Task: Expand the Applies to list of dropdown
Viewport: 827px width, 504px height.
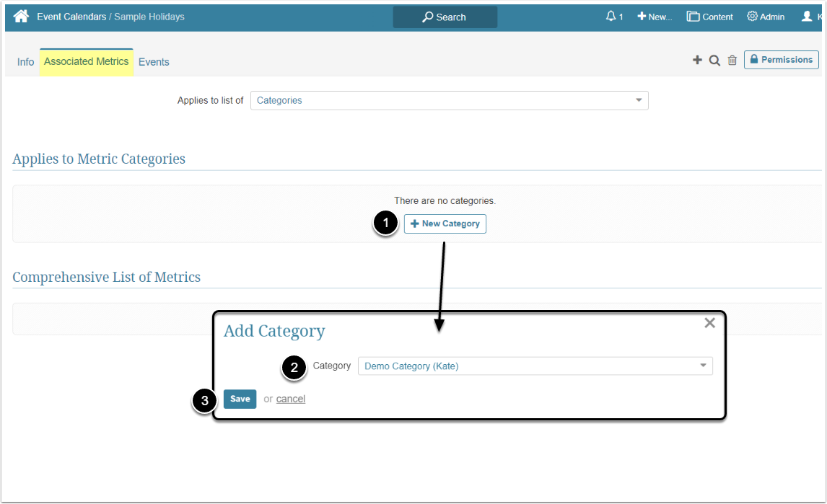Action: click(449, 100)
